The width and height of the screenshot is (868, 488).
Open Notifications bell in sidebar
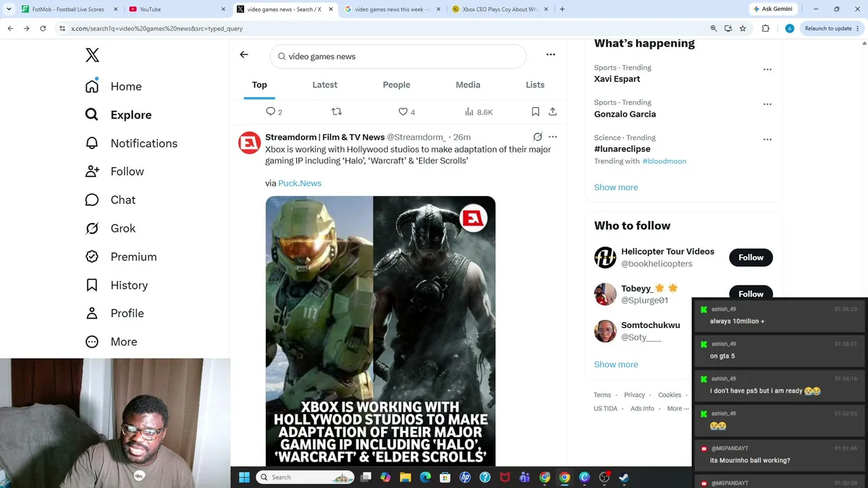click(x=131, y=144)
